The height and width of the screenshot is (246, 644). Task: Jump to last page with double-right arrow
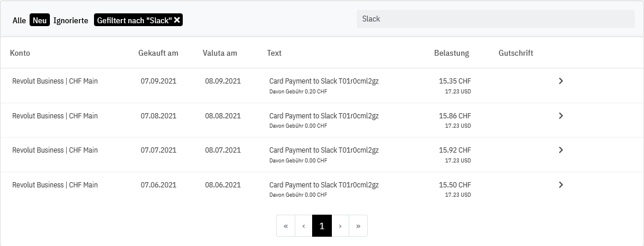(x=358, y=226)
